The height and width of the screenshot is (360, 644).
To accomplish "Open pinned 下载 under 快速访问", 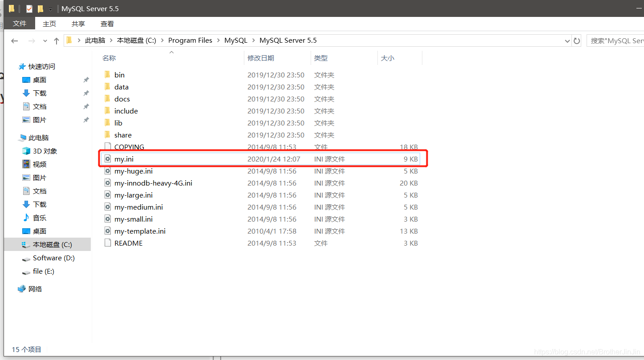I will tap(40, 93).
